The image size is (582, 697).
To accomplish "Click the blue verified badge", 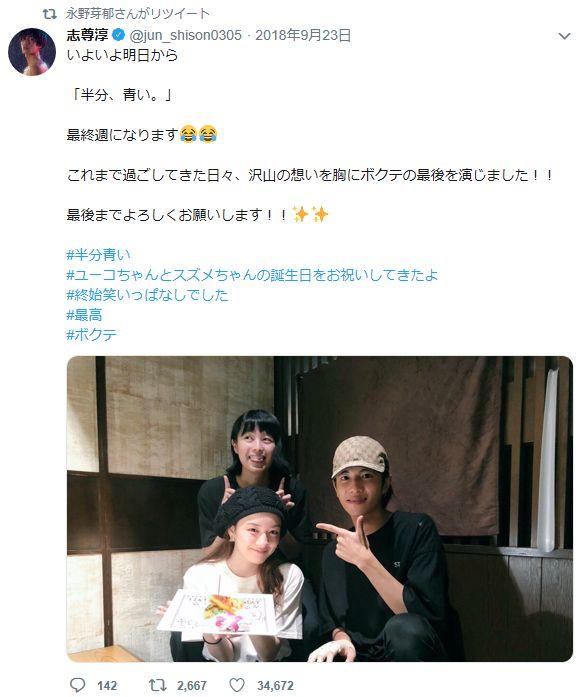I will (x=119, y=35).
